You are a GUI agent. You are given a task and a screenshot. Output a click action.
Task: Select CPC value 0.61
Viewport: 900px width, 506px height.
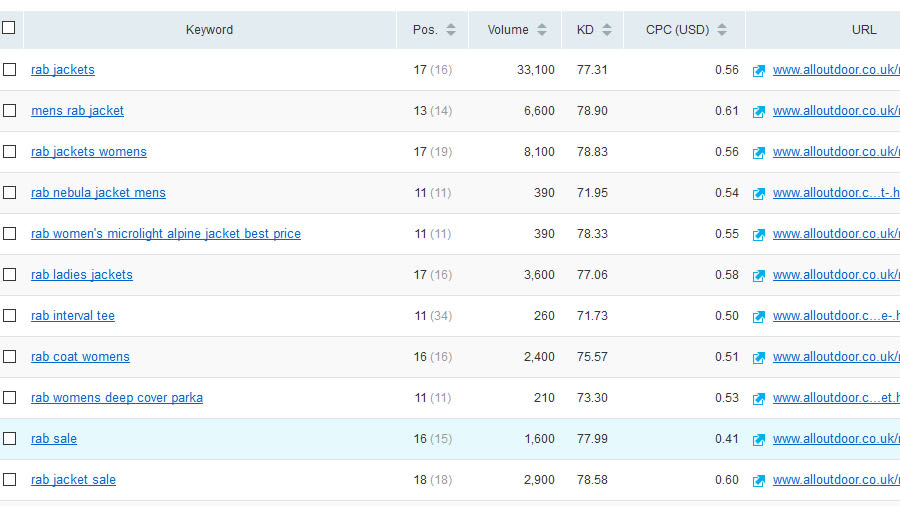pos(727,110)
